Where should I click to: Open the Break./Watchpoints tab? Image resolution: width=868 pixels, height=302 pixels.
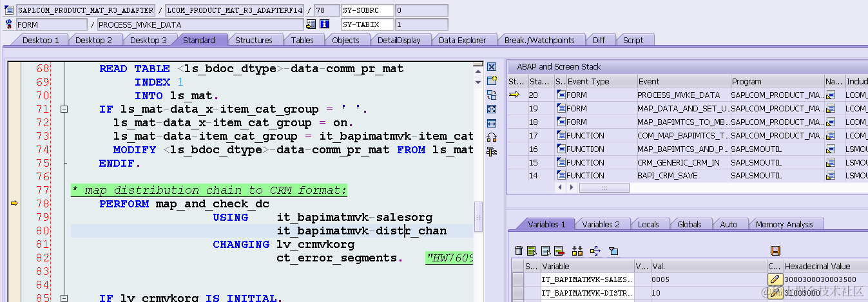click(539, 40)
